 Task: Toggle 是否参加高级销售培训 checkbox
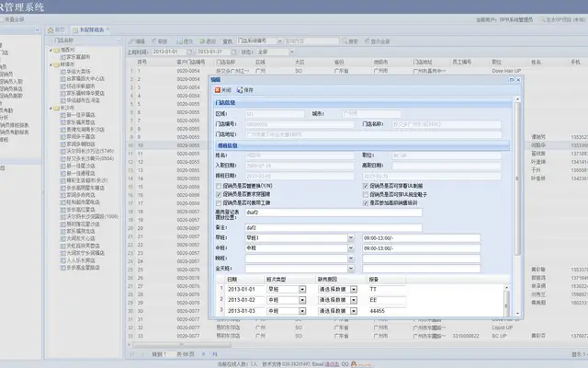click(x=366, y=203)
